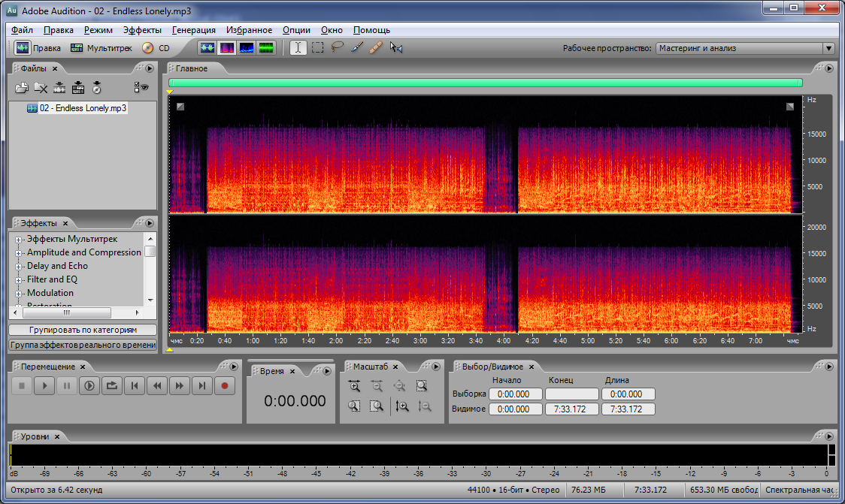Expand the Amplitude and Compression category
This screenshot has width=845, height=504.
click(x=19, y=253)
